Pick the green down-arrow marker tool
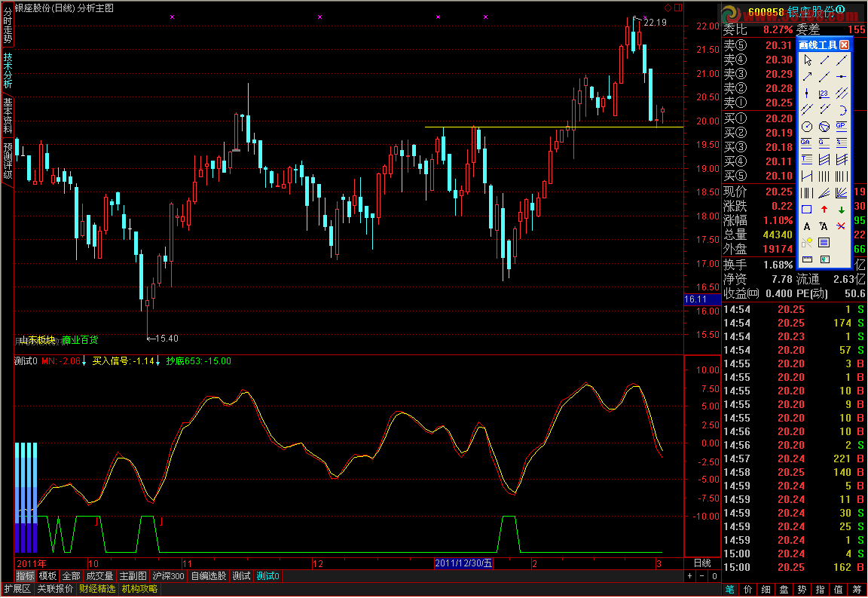868x598 pixels. point(842,210)
